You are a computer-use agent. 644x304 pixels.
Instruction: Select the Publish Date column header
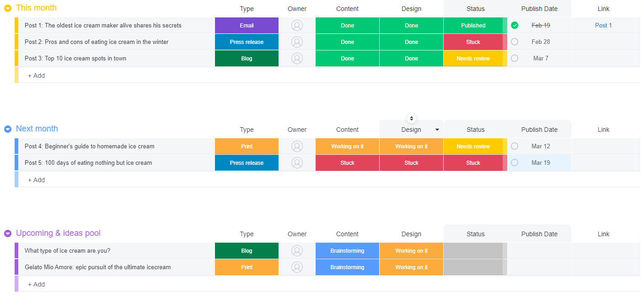coord(540,9)
